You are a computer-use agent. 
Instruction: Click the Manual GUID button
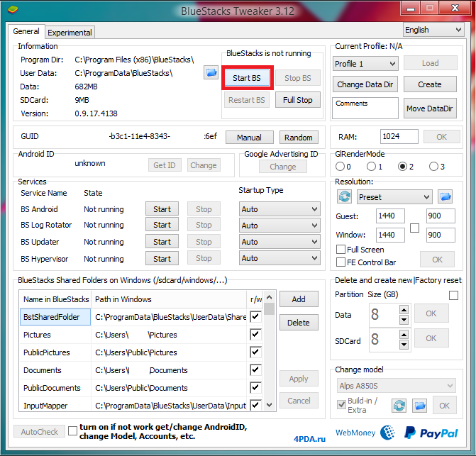tap(249, 138)
